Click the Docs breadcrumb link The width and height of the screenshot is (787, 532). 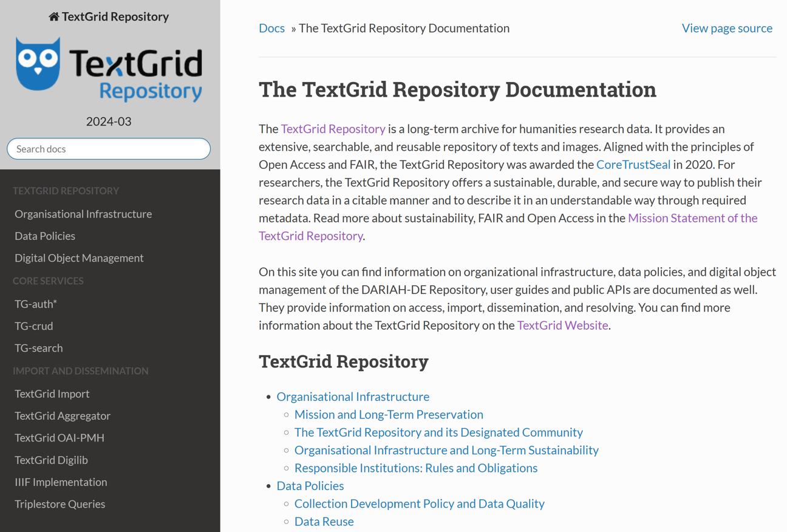click(x=271, y=28)
